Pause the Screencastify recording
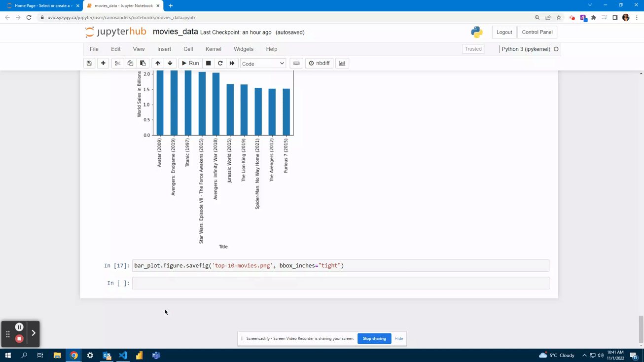The height and width of the screenshot is (362, 644). tap(19, 327)
